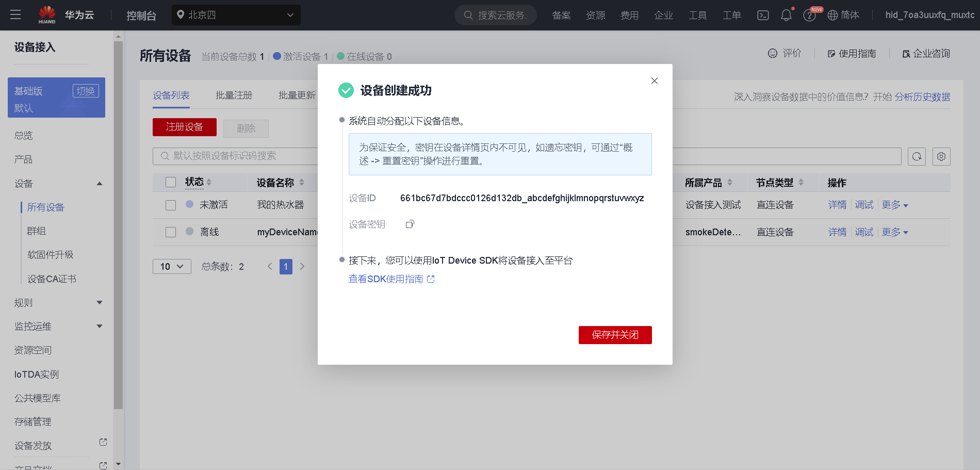Open 产品 in sidebar
This screenshot has width=980, height=470.
tap(24, 159)
